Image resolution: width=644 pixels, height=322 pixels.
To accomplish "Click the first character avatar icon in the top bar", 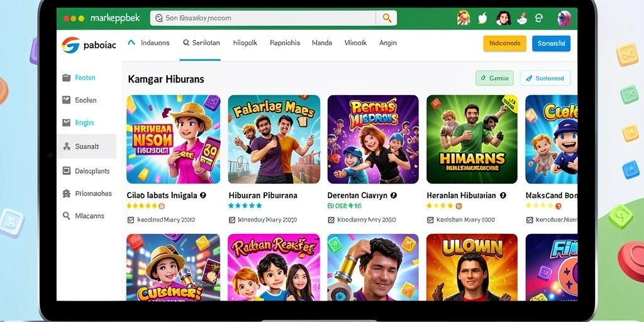I will tap(464, 18).
